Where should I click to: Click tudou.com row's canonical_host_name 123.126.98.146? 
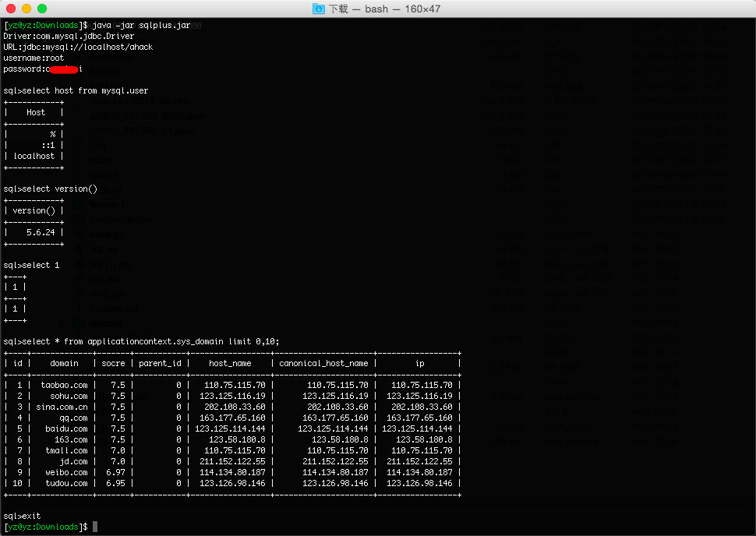pyautogui.click(x=335, y=483)
